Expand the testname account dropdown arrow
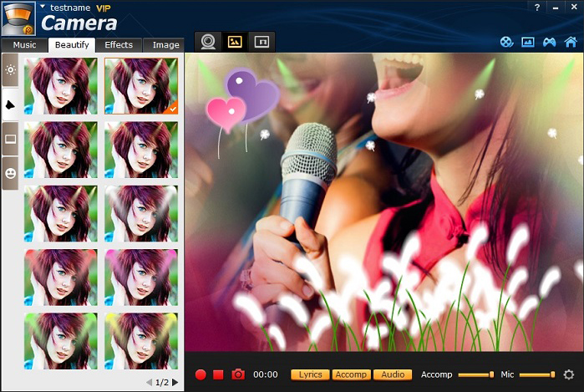 tap(43, 7)
